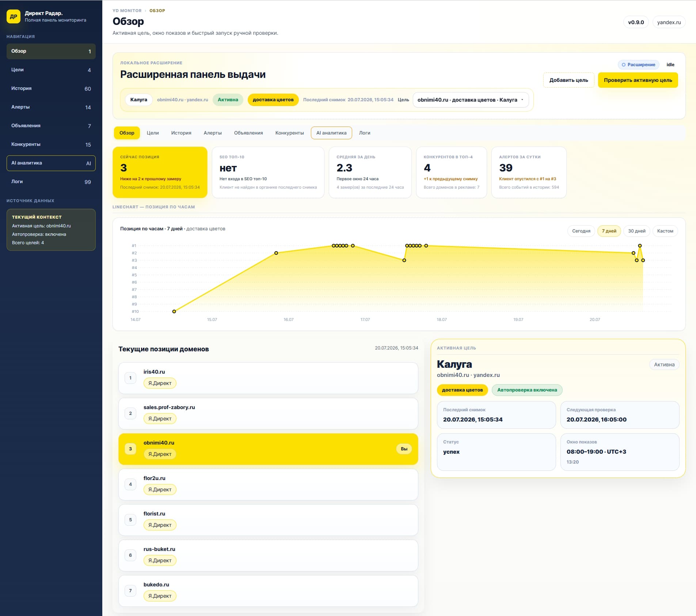The height and width of the screenshot is (616, 696).
Task: Open Конкуренты in sidebar navigation
Action: (51, 144)
